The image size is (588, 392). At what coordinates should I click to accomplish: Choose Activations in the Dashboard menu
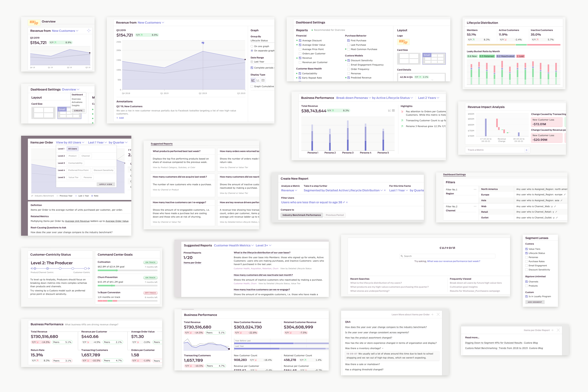[x=77, y=102]
